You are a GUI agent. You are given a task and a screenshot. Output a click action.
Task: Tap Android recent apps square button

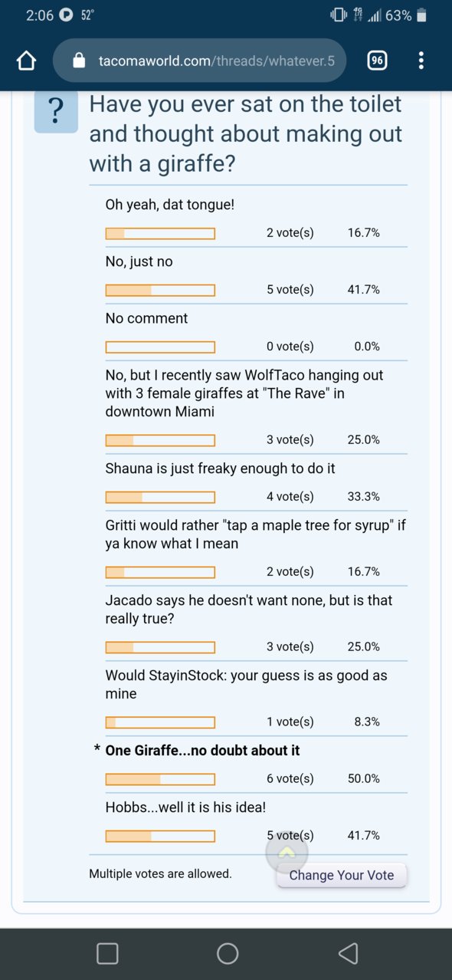point(107,953)
